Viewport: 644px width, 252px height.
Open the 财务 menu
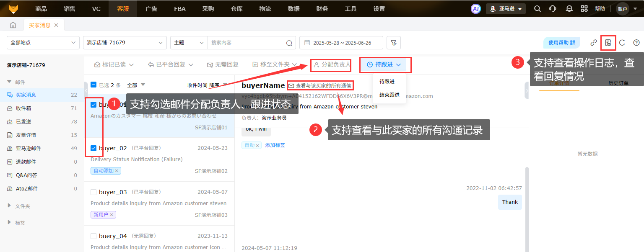(322, 9)
